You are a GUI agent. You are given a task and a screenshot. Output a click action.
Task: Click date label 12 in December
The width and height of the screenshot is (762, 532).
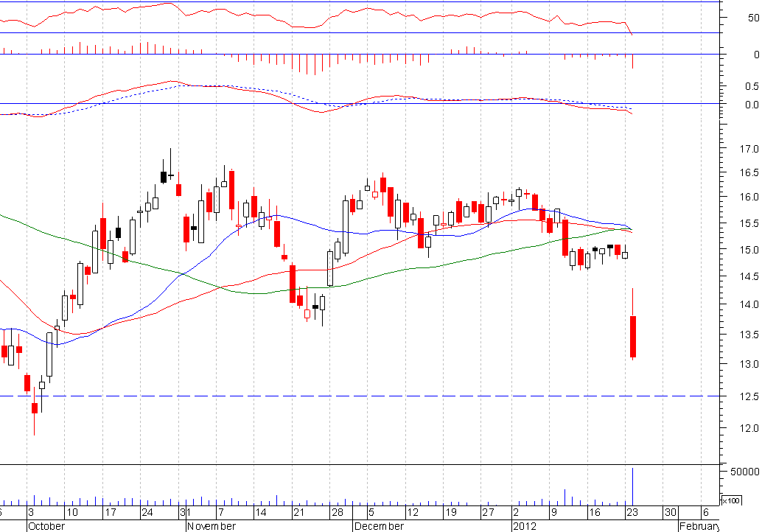[413, 512]
